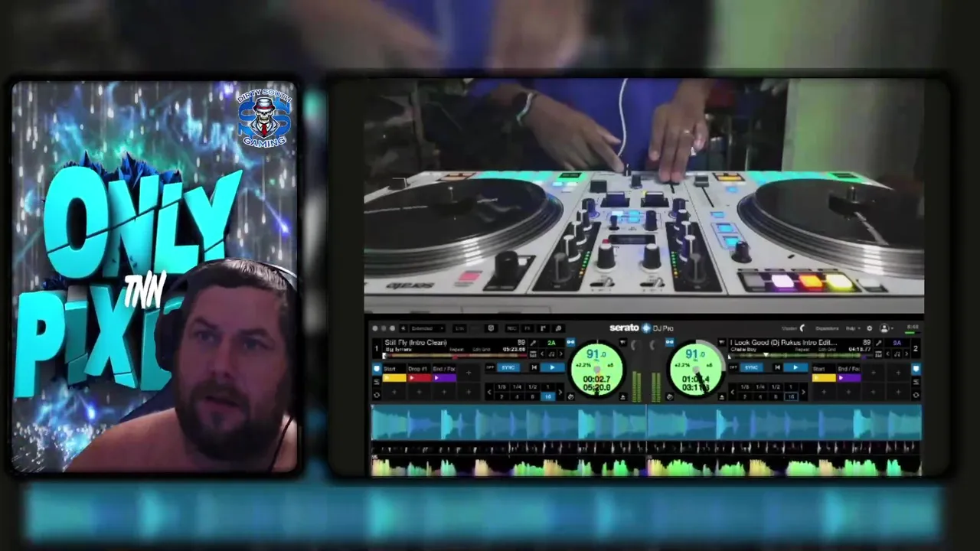Open deck 1 platter dropdown arrow
This screenshot has width=980, height=551.
pos(623,342)
